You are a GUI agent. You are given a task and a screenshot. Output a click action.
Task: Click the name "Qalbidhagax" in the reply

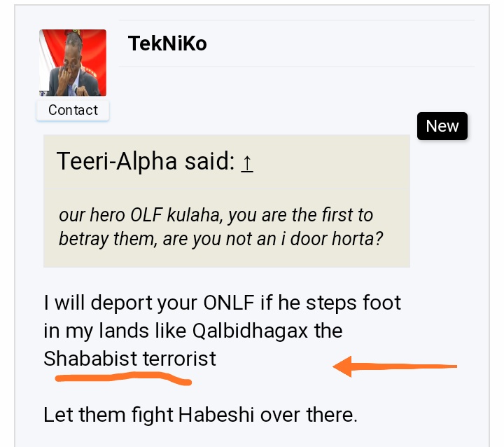(x=250, y=331)
